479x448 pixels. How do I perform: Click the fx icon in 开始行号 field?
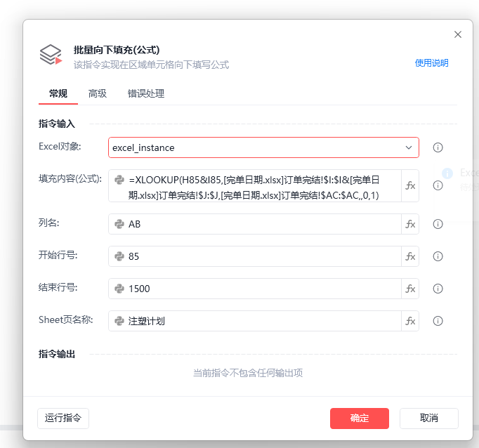pos(410,256)
